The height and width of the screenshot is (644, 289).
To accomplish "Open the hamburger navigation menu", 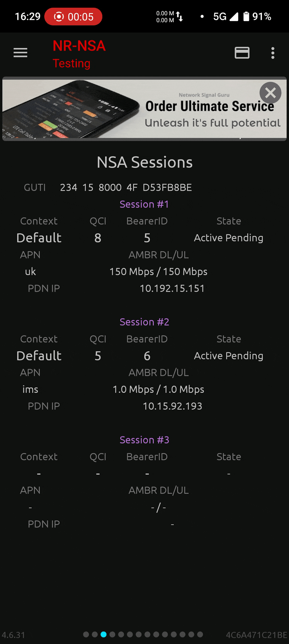I will [x=20, y=53].
